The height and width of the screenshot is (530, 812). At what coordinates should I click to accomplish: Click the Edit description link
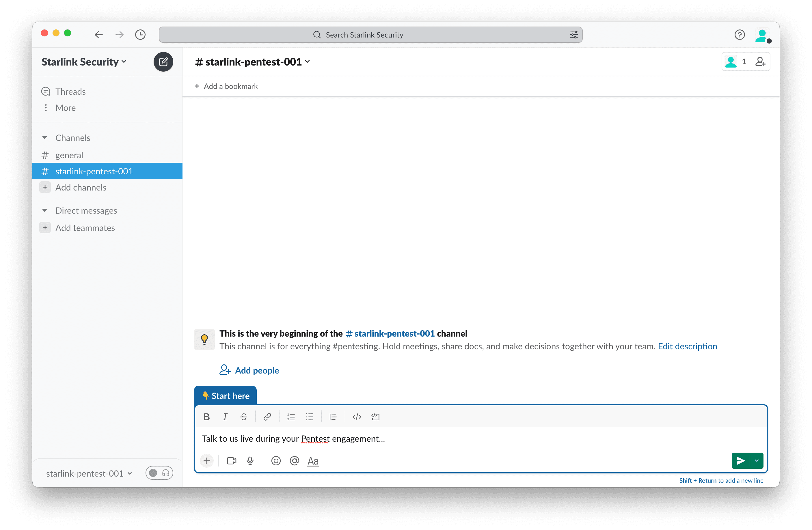(688, 346)
